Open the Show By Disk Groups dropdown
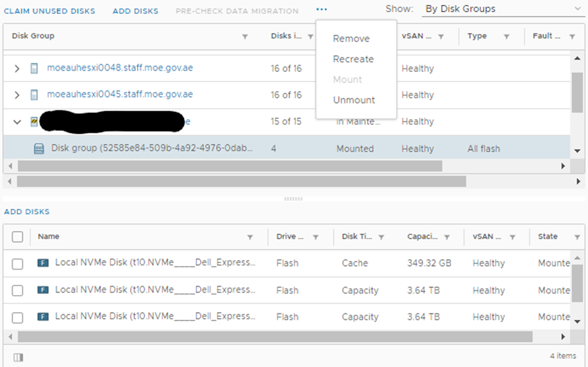Screen dimensions: 588x367 coord(502,9)
